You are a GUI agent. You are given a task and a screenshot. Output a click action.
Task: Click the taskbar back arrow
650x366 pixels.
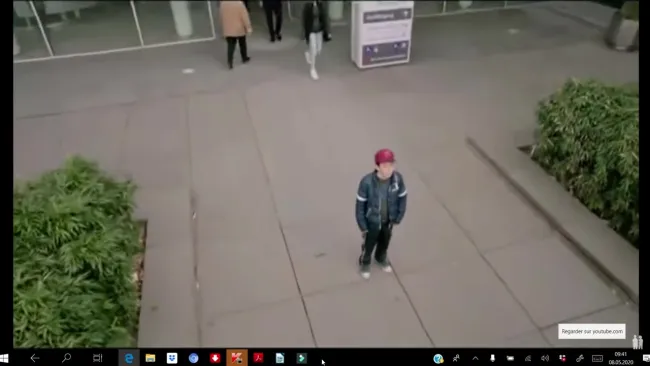coord(35,358)
